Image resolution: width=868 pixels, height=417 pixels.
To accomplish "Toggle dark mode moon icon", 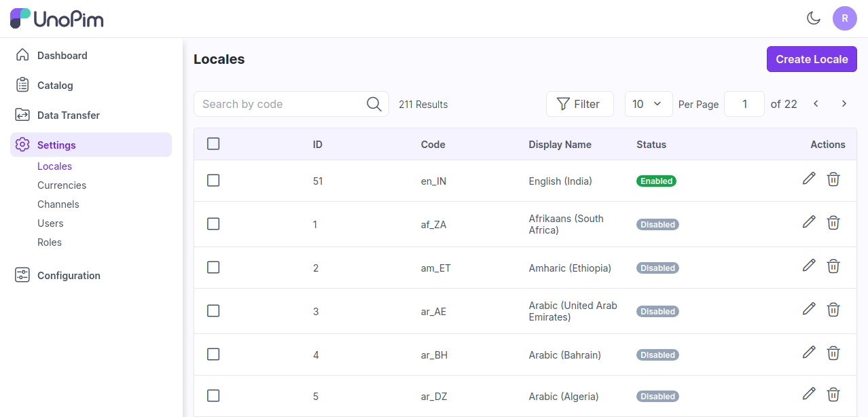I will 813,18.
